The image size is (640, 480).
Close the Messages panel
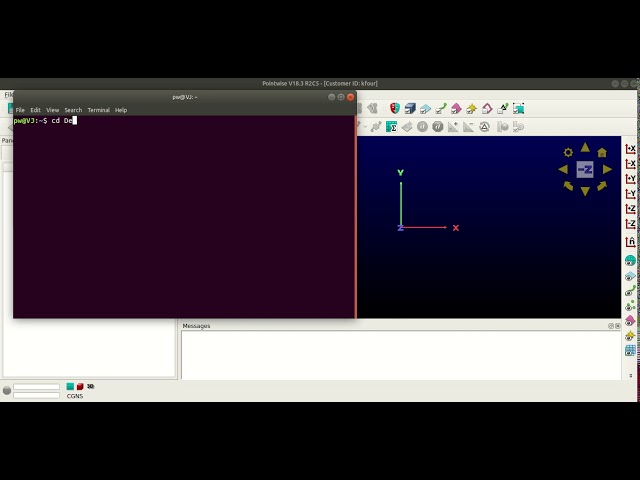618,326
